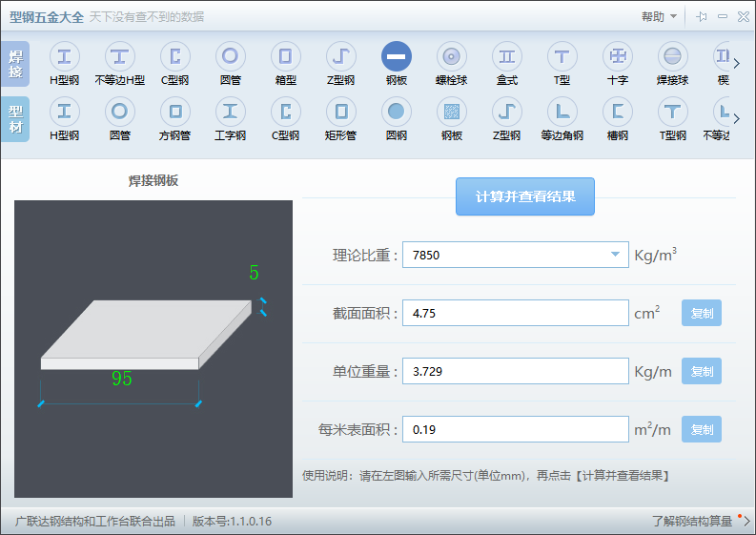Edit the plate width dimension 95
Screen dimensions: 756x535
coord(121,379)
